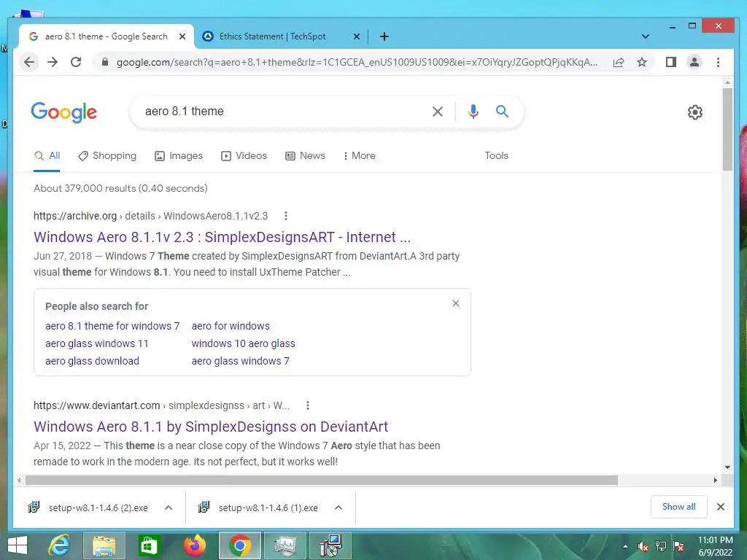The height and width of the screenshot is (560, 747).
Task: Close the downloads bar
Action: [x=720, y=507]
